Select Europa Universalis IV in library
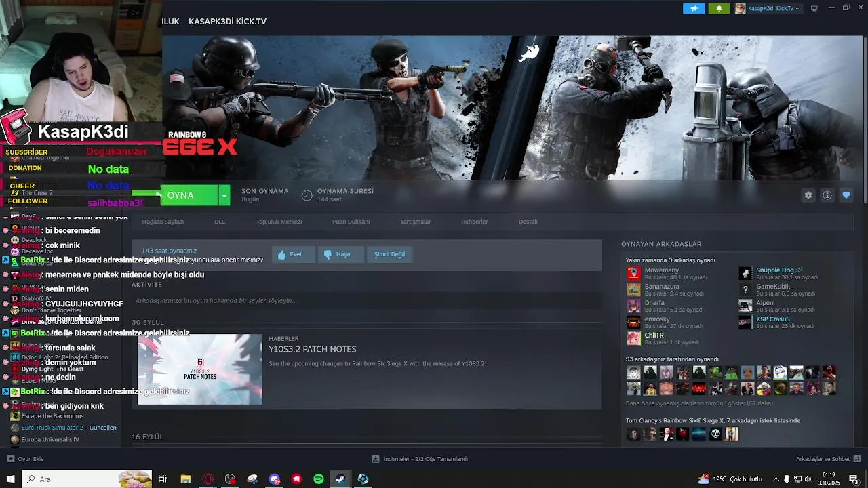868x488 pixels. (x=50, y=439)
